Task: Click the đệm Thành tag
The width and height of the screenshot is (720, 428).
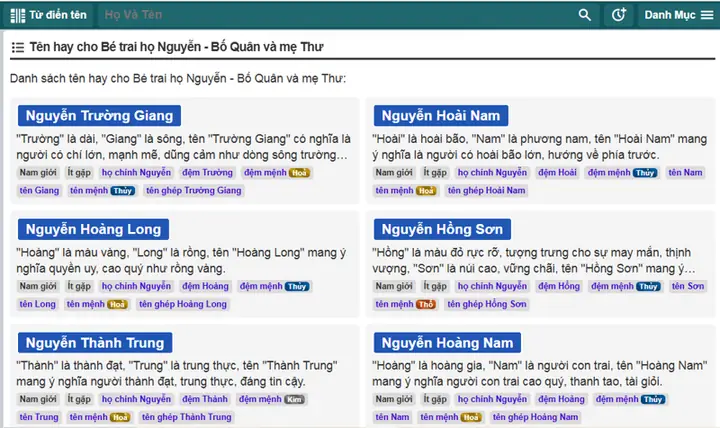Action: [x=204, y=399]
